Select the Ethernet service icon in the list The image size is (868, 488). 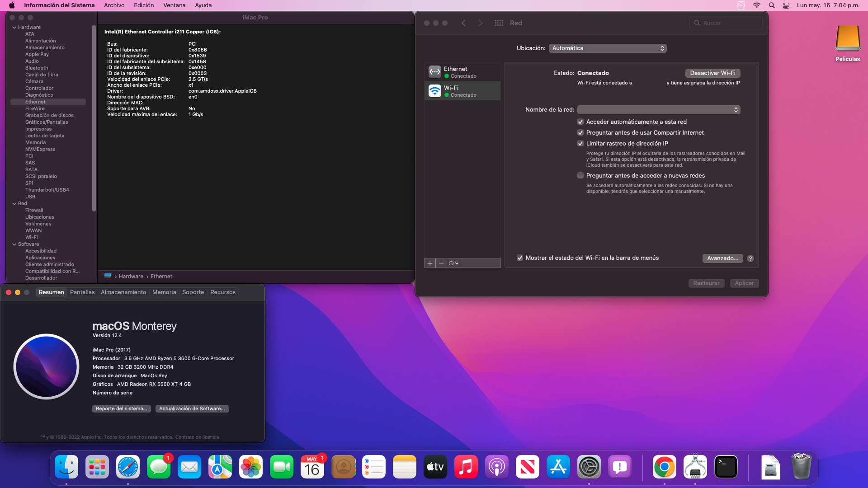click(x=434, y=72)
